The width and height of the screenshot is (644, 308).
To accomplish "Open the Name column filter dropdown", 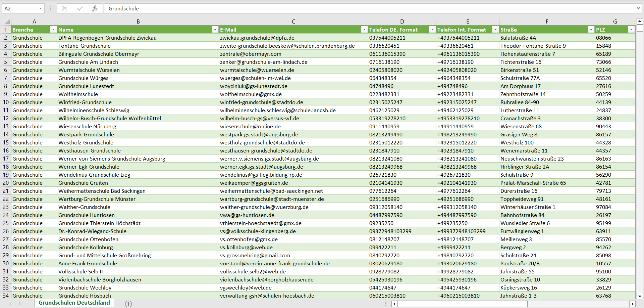I will (215, 30).
